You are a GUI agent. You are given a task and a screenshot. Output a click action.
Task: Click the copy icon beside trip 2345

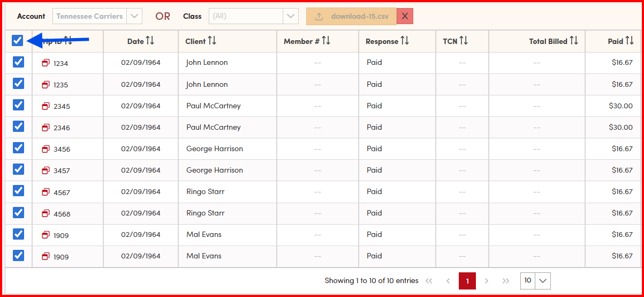click(x=46, y=106)
